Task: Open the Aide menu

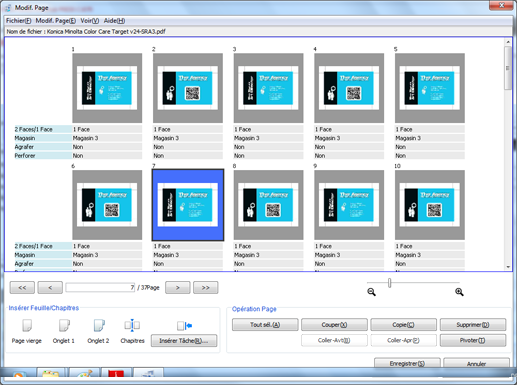Action: coord(114,21)
